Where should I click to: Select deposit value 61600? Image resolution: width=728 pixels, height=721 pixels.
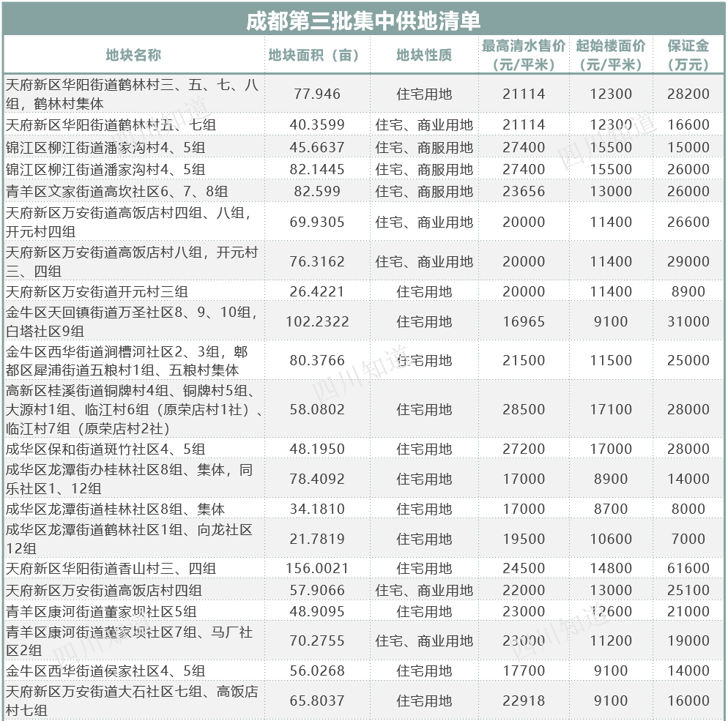[688, 568]
